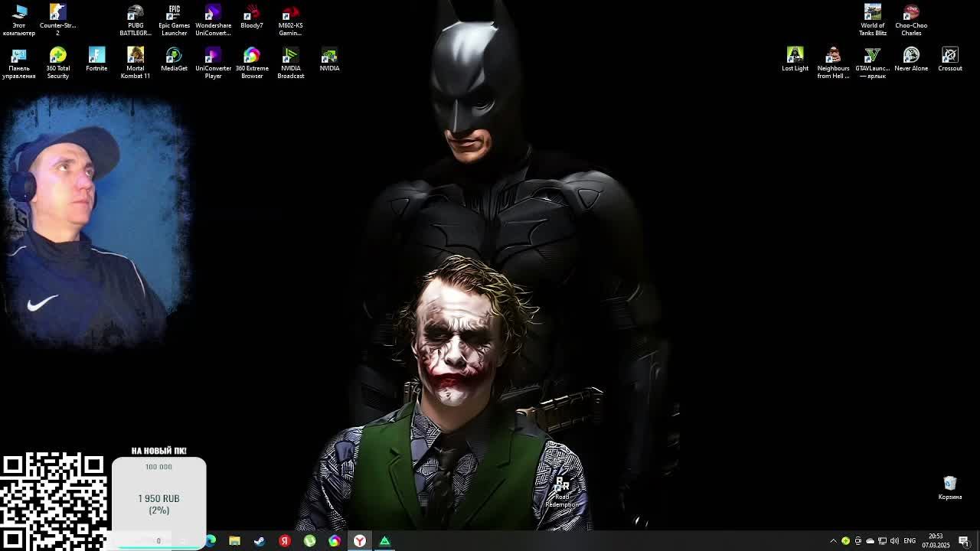The image size is (980, 551).
Task: Select the Counter-Strike 2 desktop shortcut
Action: tap(57, 20)
